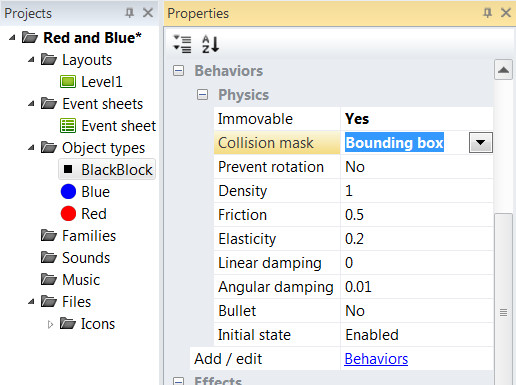
Task: Collapse the Object types tree node
Action: (x=31, y=148)
